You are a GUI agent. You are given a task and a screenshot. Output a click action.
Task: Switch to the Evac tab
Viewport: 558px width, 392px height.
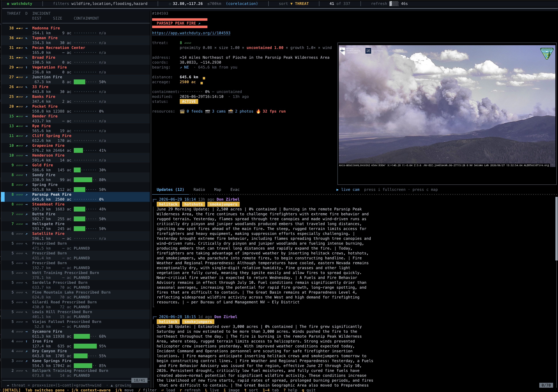coord(235,190)
